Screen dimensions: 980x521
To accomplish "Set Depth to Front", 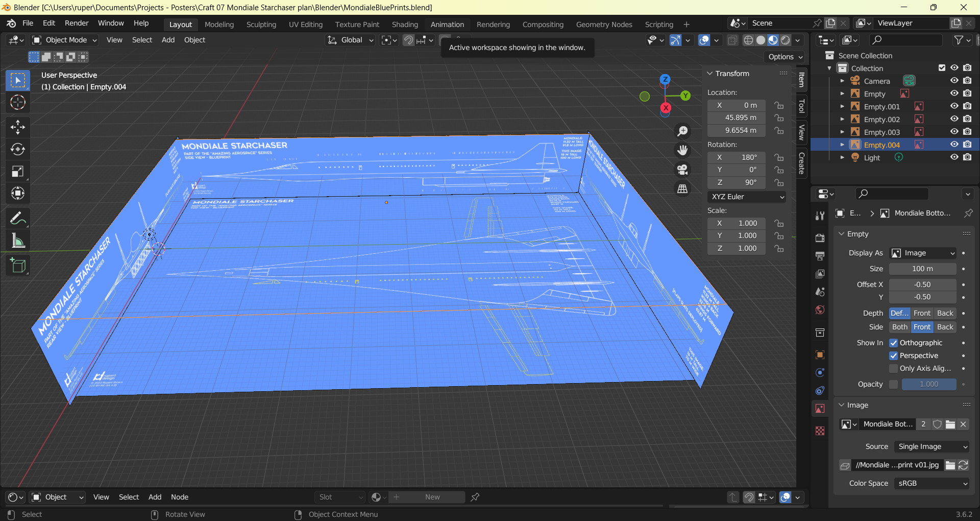I will point(922,313).
